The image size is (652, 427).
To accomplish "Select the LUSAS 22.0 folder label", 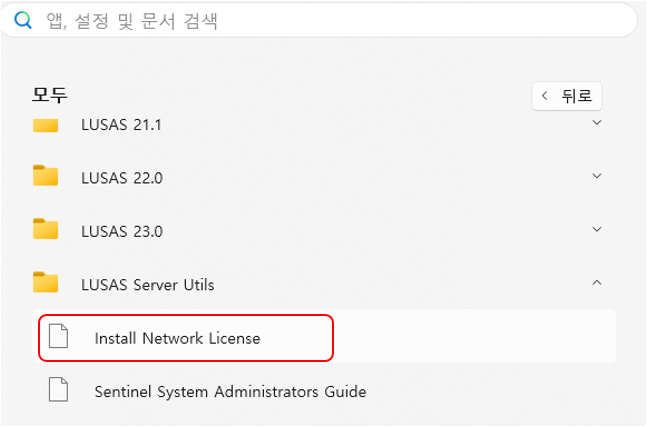I will (x=121, y=177).
